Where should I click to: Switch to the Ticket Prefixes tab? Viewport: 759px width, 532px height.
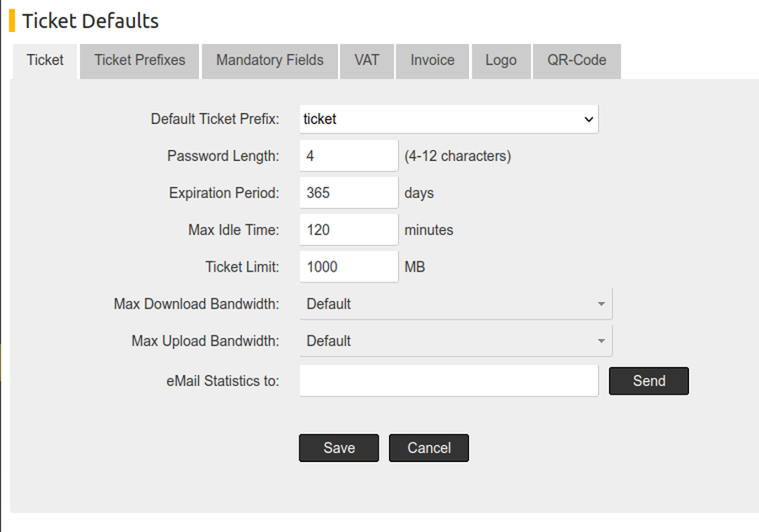(x=138, y=61)
